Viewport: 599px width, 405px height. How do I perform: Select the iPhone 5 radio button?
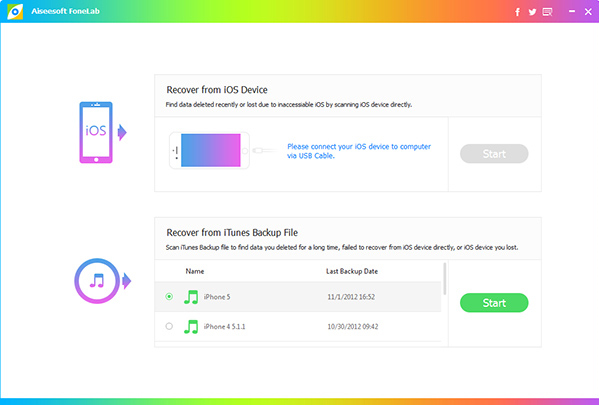coord(169,296)
